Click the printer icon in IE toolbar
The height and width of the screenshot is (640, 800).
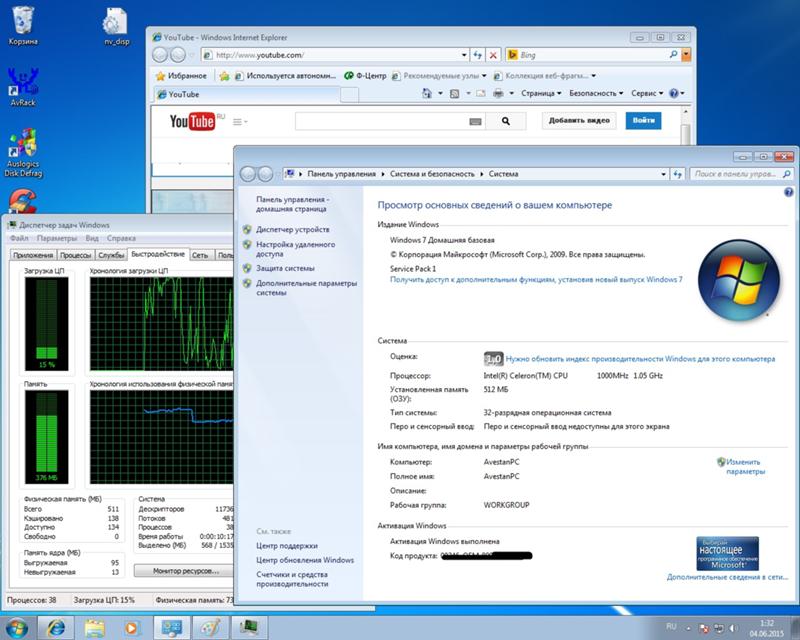pos(498,93)
